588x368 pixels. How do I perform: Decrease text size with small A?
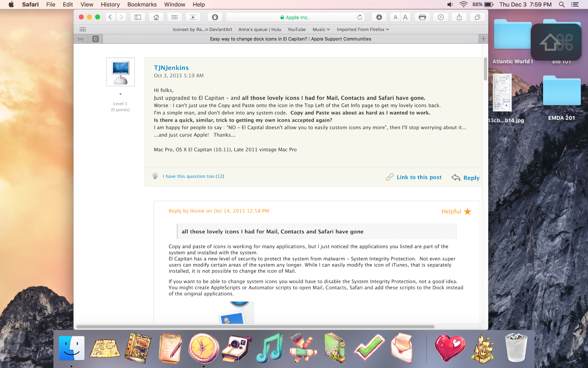(x=395, y=17)
